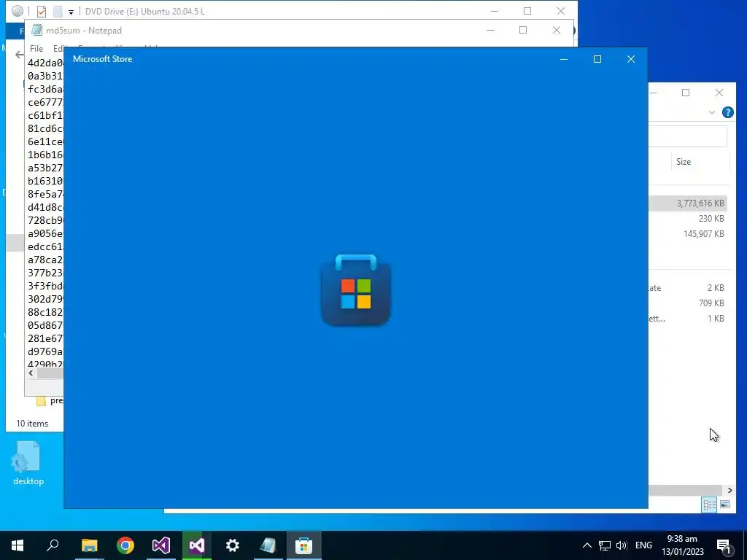Close the md5sum Notepad window
The width and height of the screenshot is (747, 560).
click(557, 30)
